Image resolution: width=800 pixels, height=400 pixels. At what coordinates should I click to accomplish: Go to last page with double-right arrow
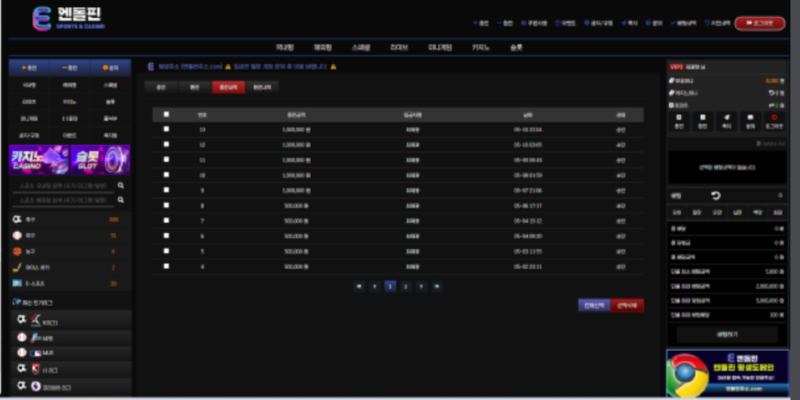(437, 286)
